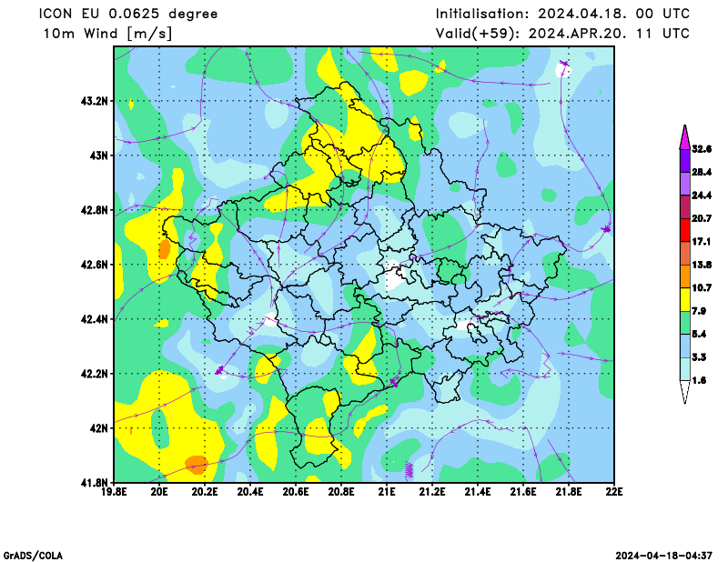This screenshot has width=728, height=562.
Task: Pick the orange swatch between 13.8 and 10.7
Action: pyautogui.click(x=685, y=276)
